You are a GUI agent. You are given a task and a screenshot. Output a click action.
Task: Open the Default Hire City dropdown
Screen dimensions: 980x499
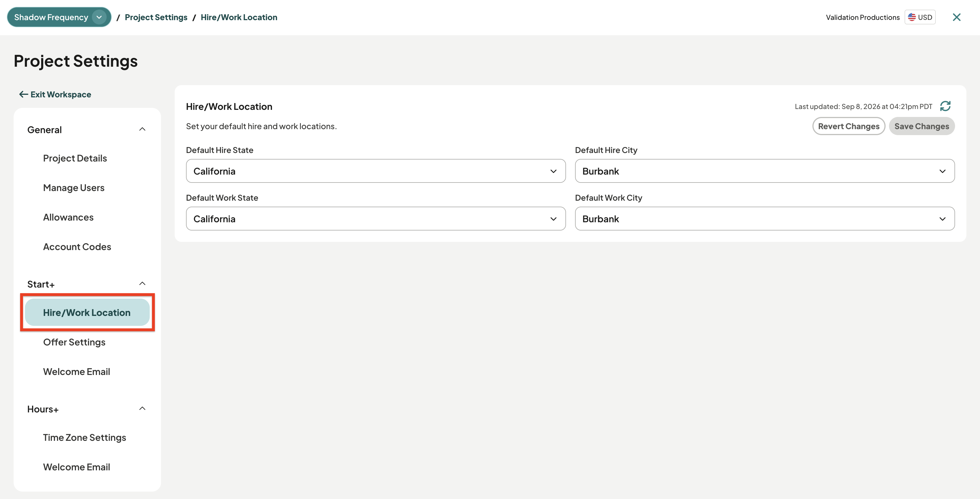coord(765,171)
